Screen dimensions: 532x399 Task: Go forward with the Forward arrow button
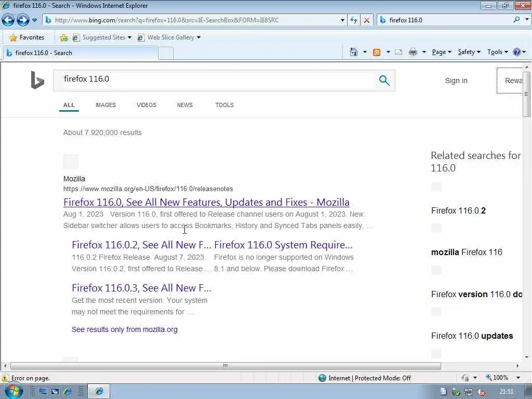[x=23, y=20]
